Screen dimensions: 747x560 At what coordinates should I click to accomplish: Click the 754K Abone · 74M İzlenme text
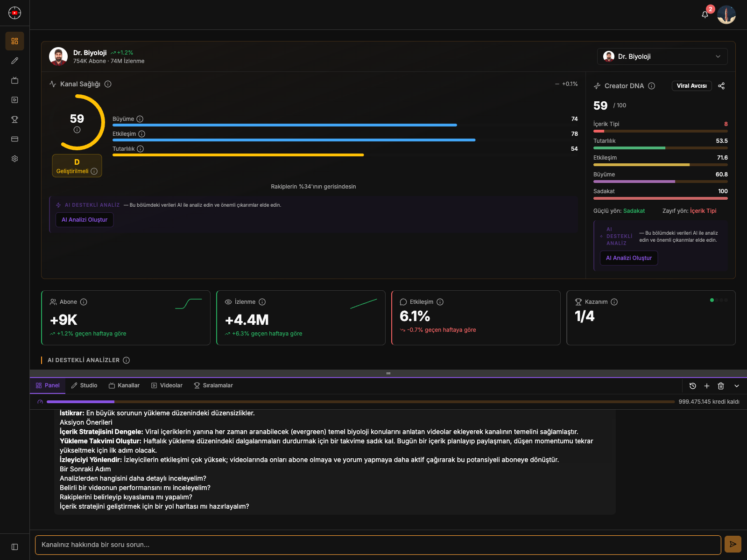coord(109,61)
